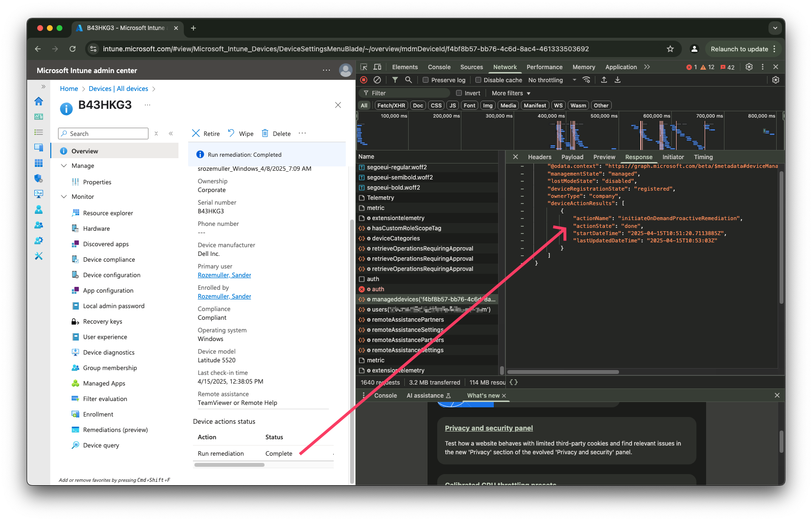Open Groups icon in sidebar

[39, 225]
